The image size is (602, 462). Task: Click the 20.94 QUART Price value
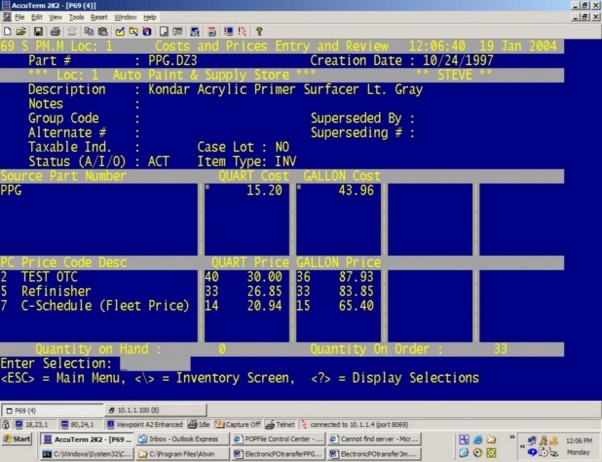[264, 306]
